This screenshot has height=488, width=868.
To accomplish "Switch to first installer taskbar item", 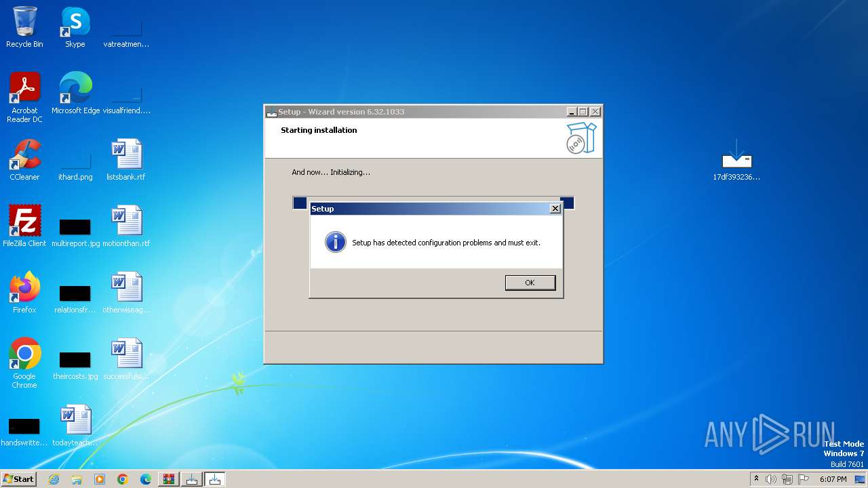I will point(192,479).
